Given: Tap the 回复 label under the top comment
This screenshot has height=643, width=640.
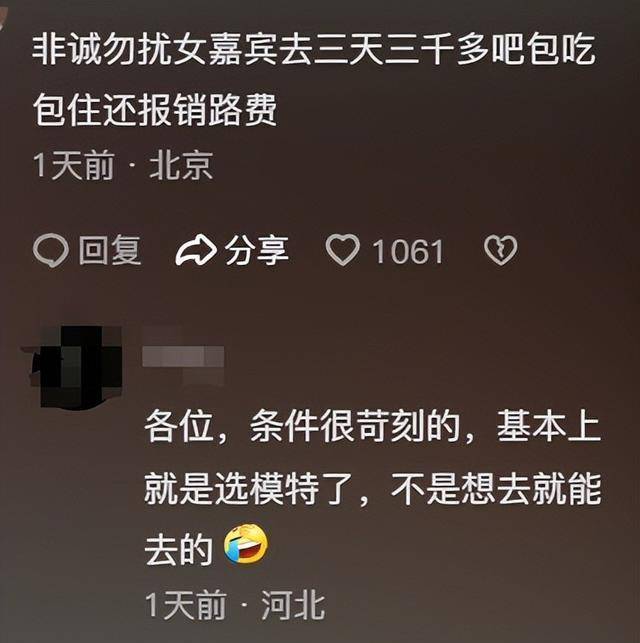Looking at the screenshot, I should [110, 250].
